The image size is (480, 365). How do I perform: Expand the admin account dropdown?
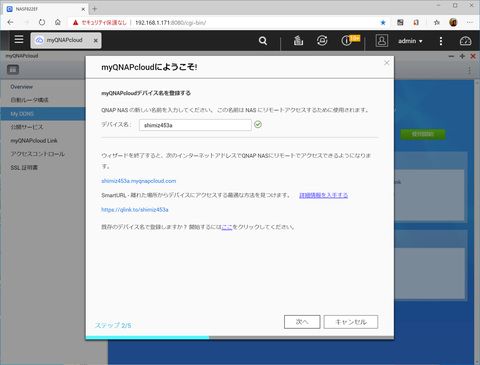(410, 41)
